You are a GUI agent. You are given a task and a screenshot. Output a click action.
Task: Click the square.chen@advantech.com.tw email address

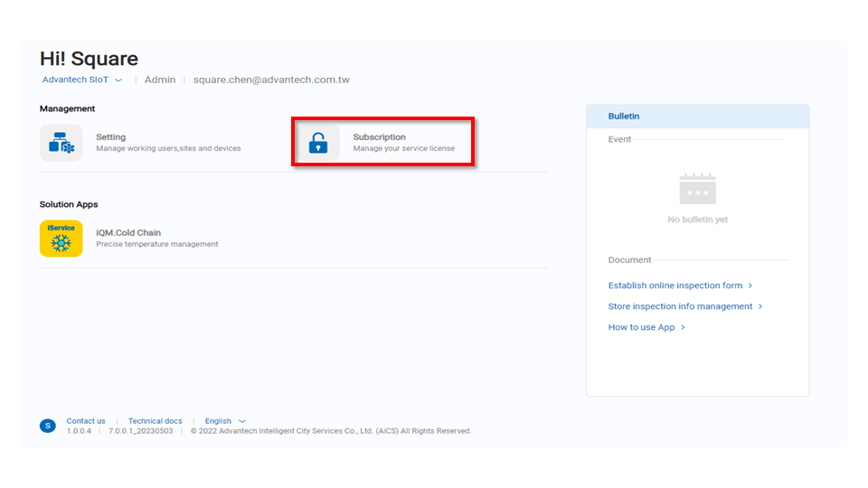[271, 80]
